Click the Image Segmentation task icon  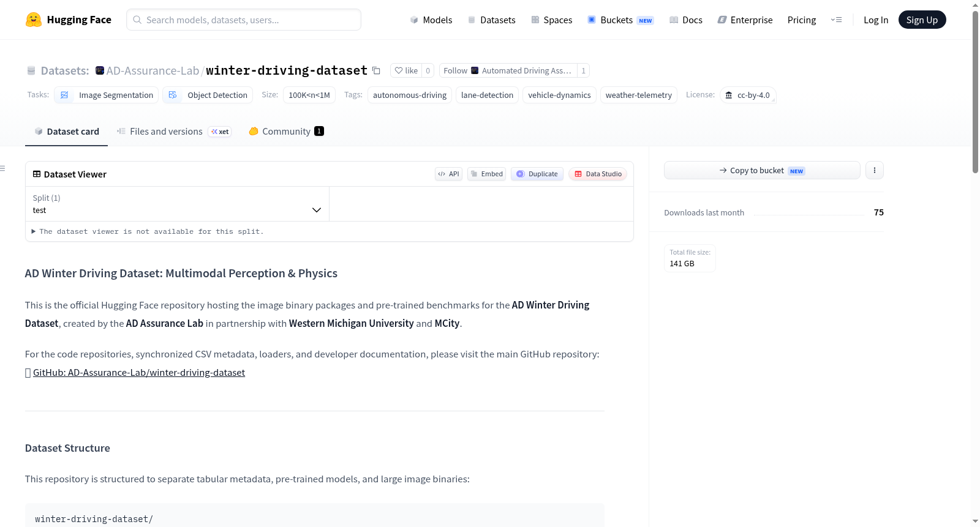[x=64, y=95]
